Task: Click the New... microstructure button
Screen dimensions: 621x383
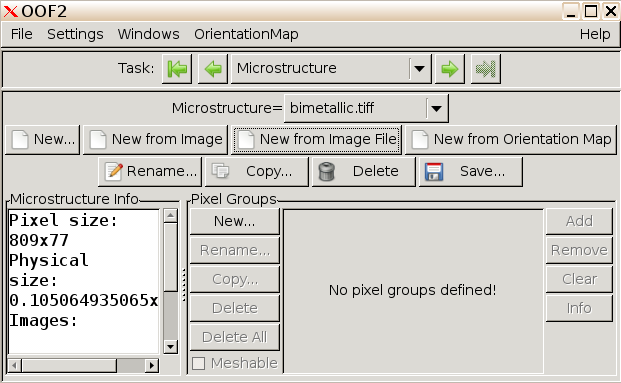Action: [42, 140]
